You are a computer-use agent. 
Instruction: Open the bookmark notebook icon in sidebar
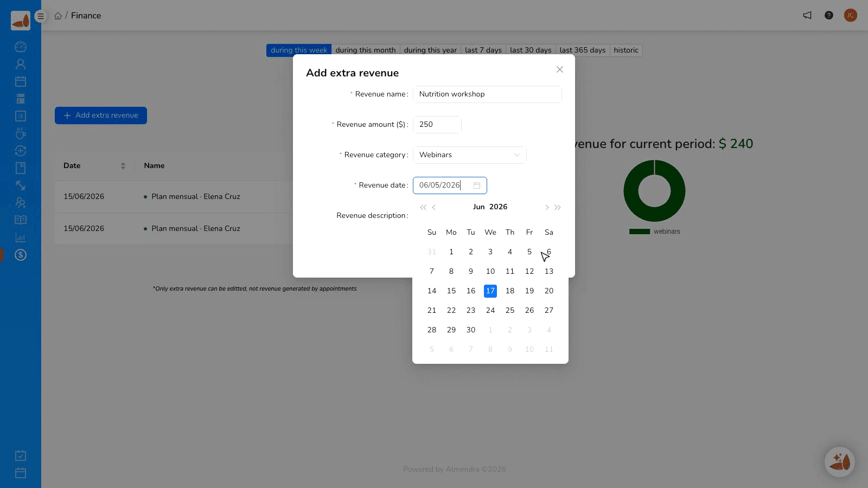(x=21, y=168)
